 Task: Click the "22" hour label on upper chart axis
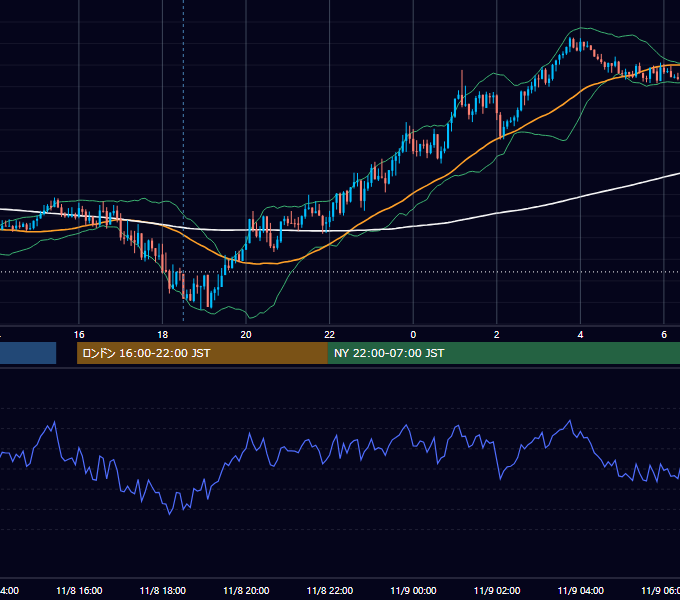pyautogui.click(x=330, y=335)
